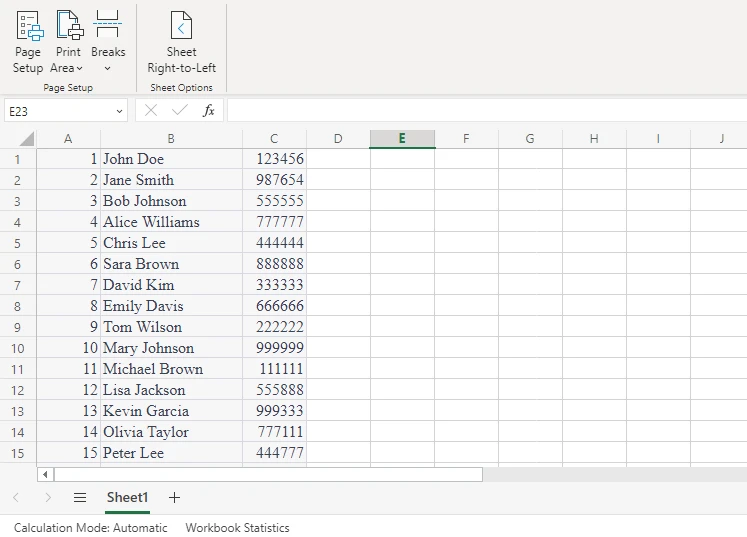
Task: Switch to the Sheet1 tab
Action: coord(127,497)
